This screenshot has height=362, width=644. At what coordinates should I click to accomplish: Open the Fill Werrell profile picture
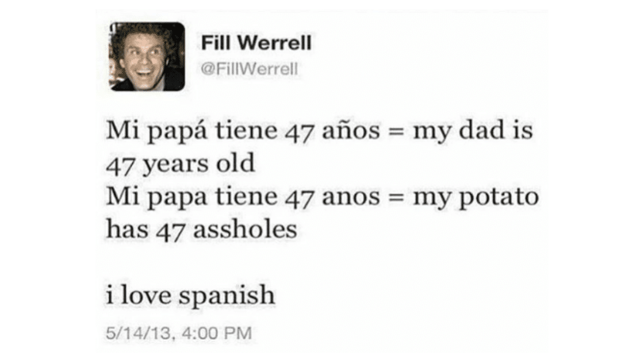(x=147, y=56)
